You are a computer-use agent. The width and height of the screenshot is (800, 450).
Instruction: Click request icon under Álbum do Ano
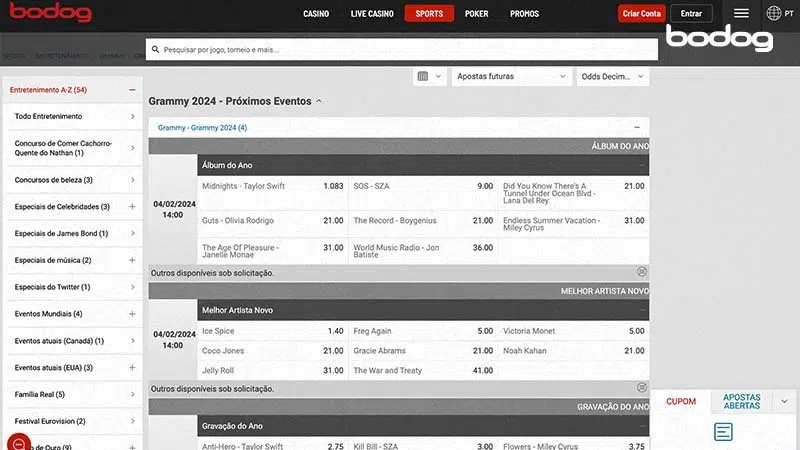(641, 272)
